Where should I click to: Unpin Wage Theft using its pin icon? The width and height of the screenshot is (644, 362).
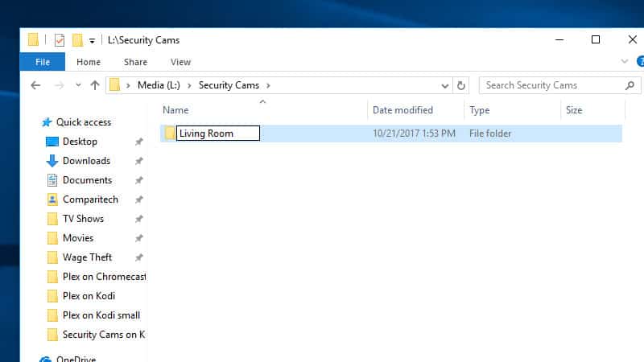138,257
